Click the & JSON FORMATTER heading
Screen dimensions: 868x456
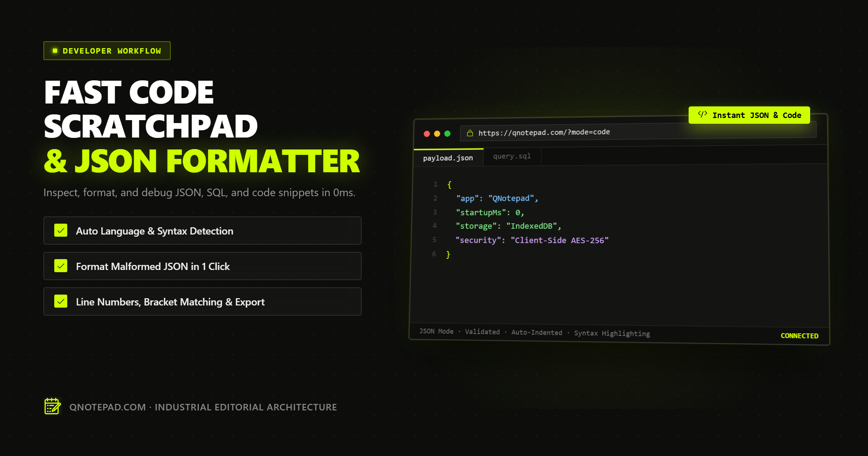pyautogui.click(x=202, y=161)
